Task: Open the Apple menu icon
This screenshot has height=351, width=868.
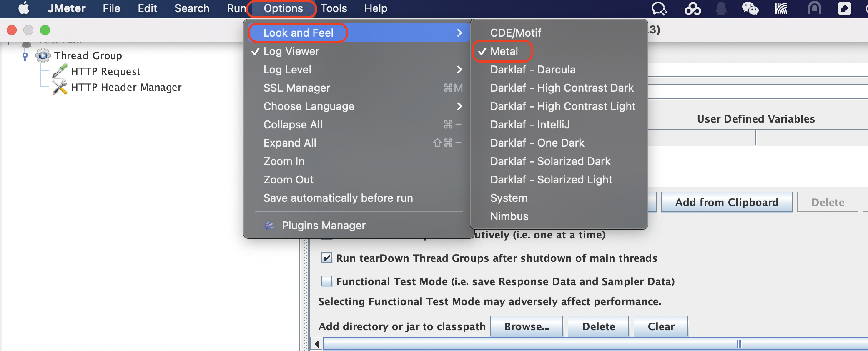Action: (x=24, y=8)
